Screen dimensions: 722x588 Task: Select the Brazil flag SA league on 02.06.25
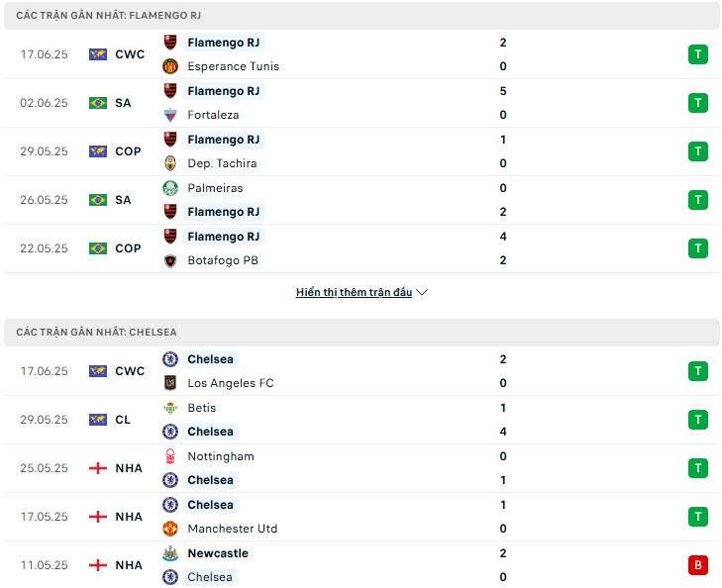(110, 103)
